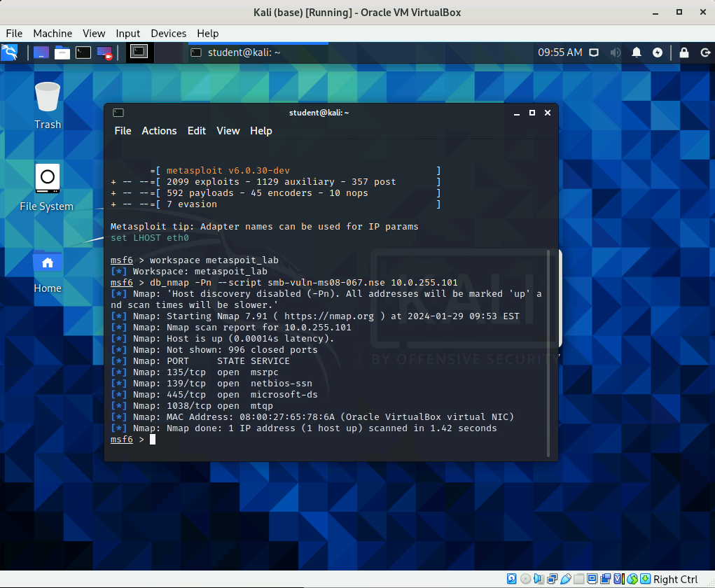
Task: Open VirtualBox File menu
Action: click(x=14, y=34)
